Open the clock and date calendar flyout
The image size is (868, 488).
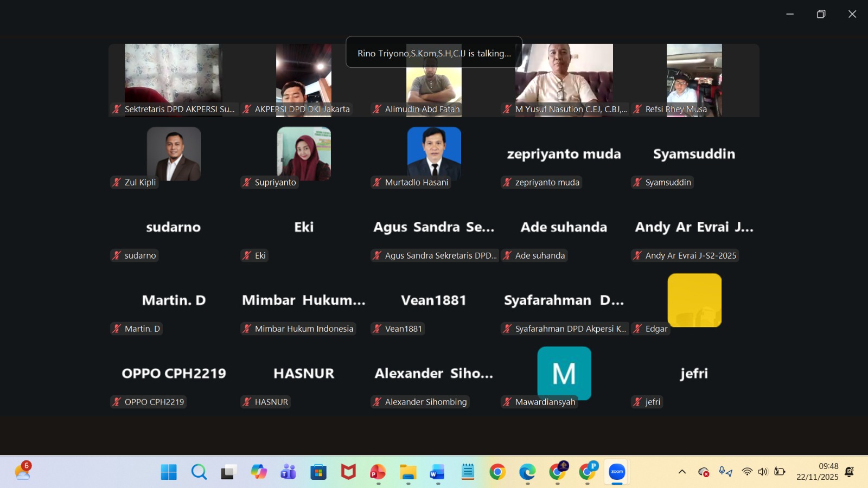click(x=817, y=472)
